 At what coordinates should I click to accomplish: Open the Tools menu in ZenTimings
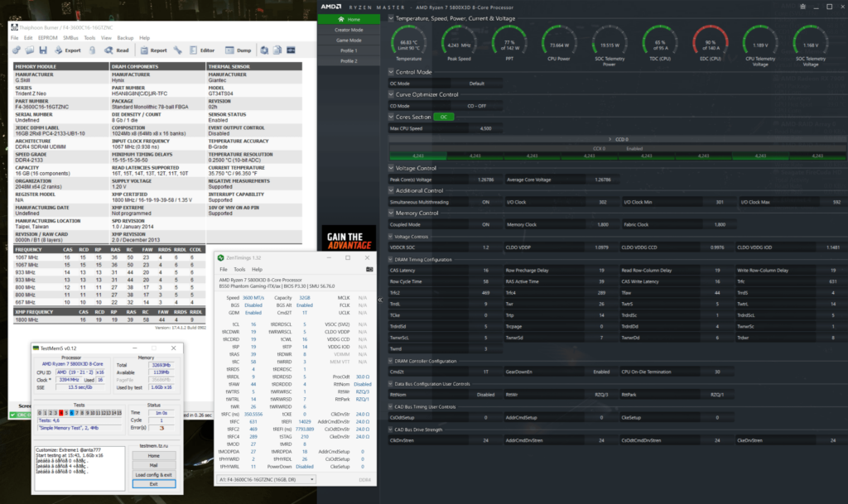coord(239,269)
